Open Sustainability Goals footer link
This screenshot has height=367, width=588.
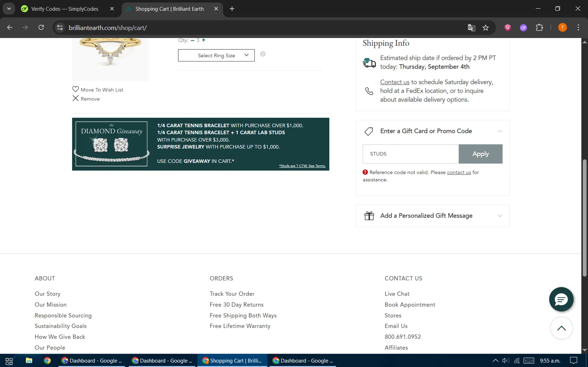click(60, 326)
